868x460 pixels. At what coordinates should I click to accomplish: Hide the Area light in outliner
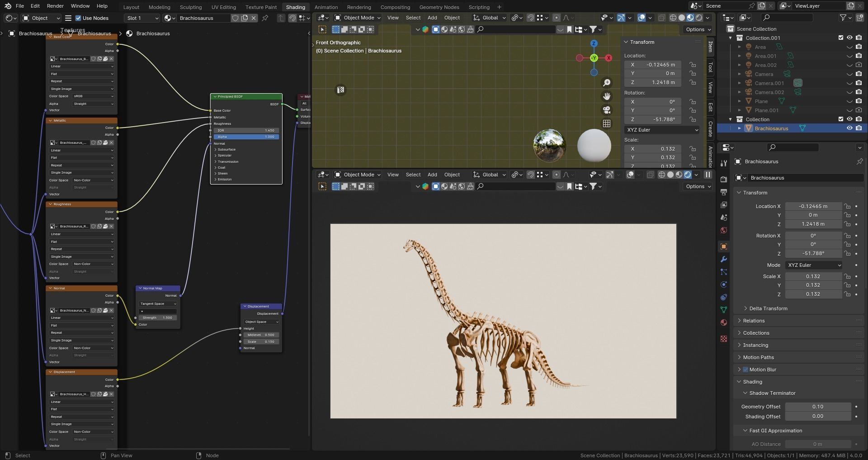(849, 47)
